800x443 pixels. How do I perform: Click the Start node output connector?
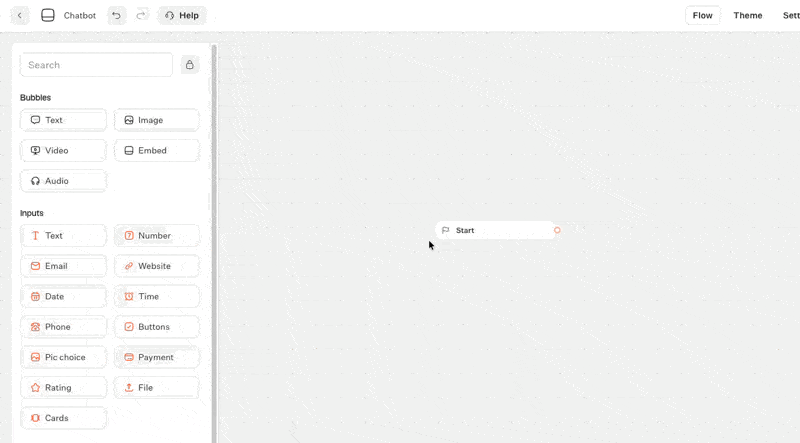click(x=557, y=230)
